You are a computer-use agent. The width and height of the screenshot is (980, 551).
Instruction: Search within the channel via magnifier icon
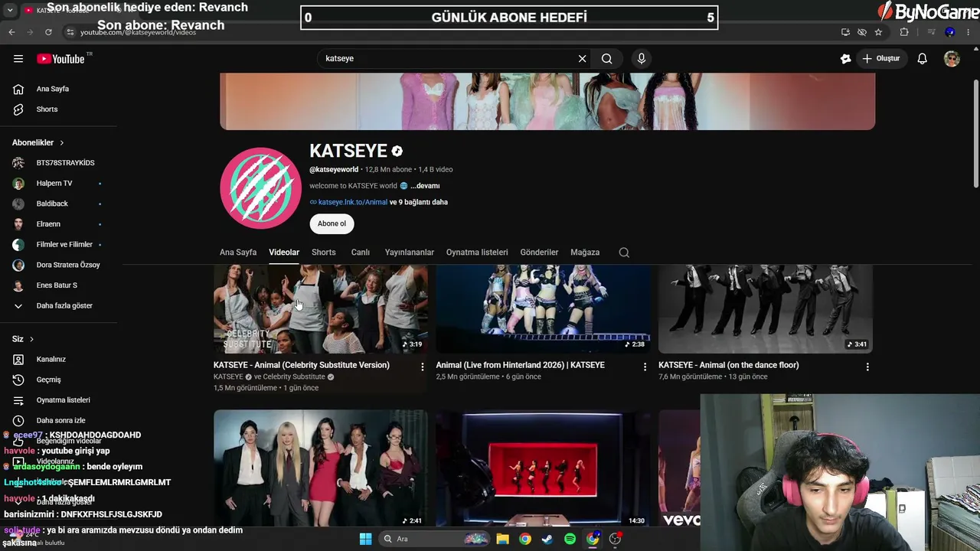click(x=624, y=253)
